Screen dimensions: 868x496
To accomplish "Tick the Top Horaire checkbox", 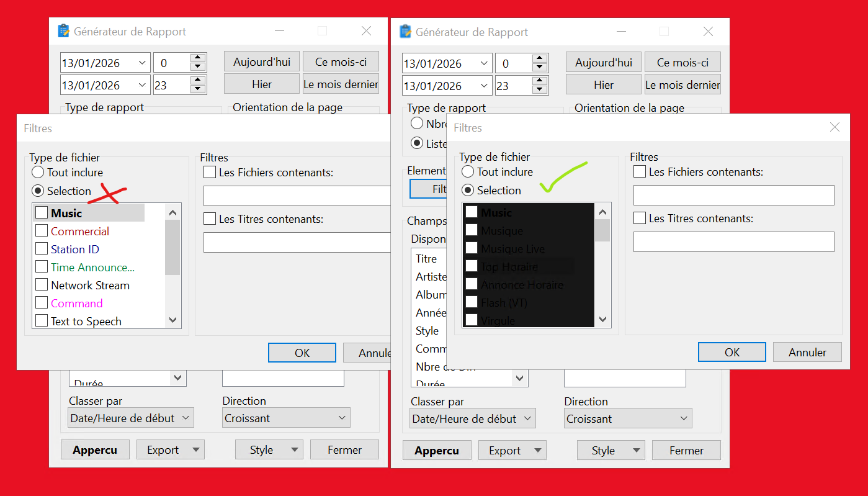I will click(472, 266).
